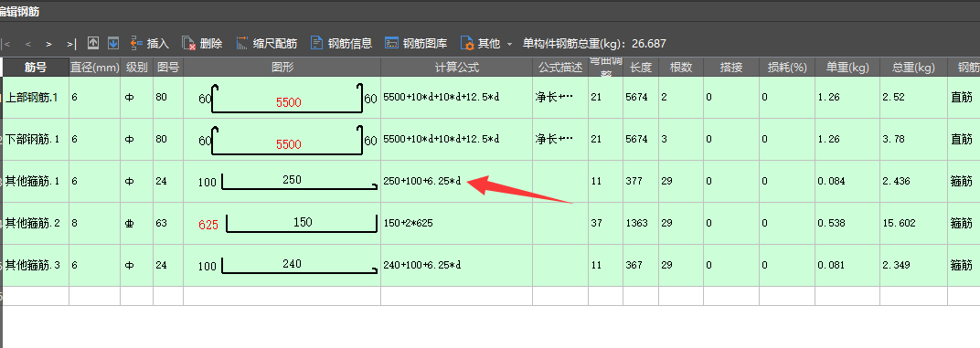Select the 上部钢筋.1 row name
980x348 pixels.
click(x=36, y=98)
